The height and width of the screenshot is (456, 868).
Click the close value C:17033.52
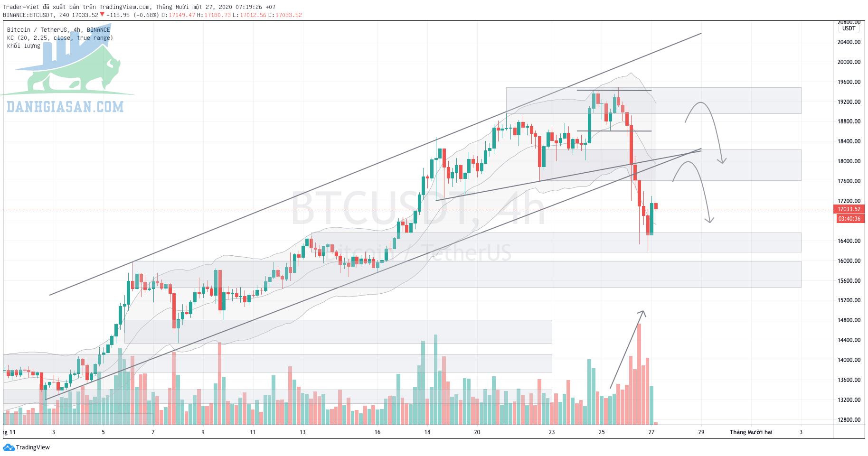point(285,15)
